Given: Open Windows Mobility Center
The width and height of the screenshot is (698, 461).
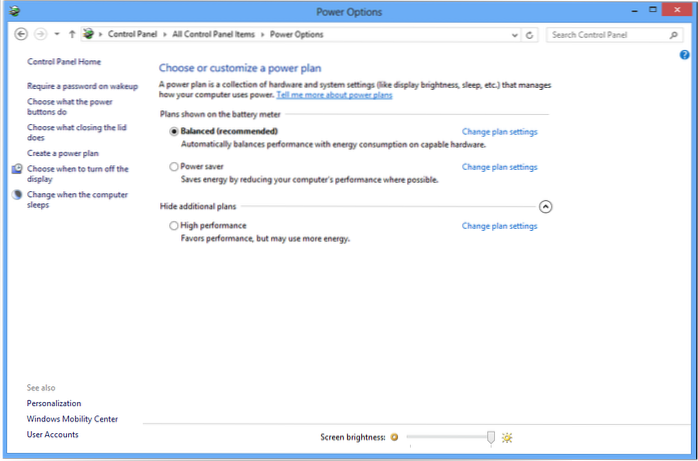Looking at the screenshot, I should point(72,419).
